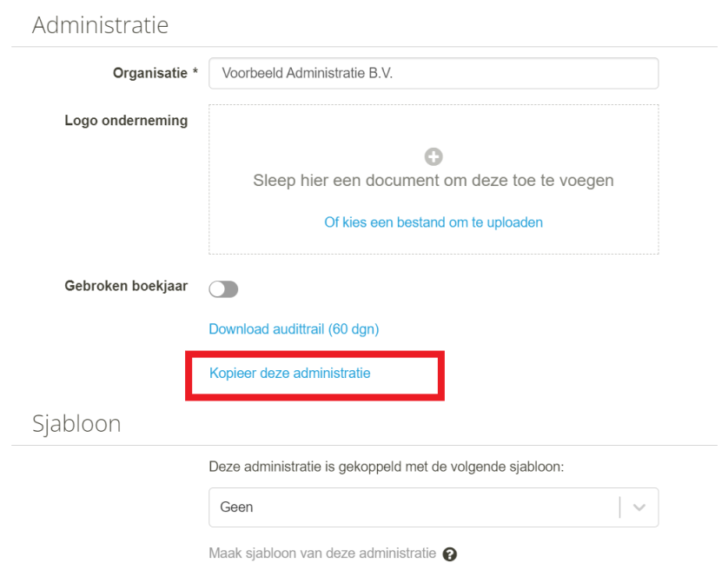728x570 pixels.
Task: Click the Gebroken boekjaar label
Action: tap(126, 286)
